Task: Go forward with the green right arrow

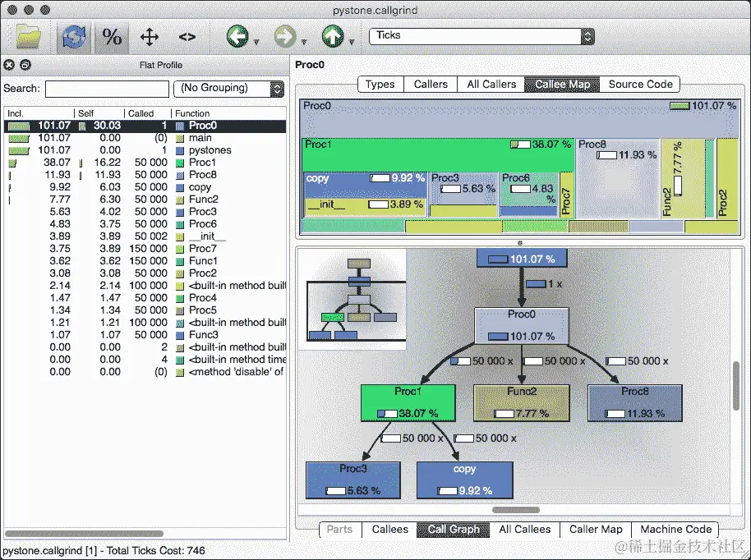Action: 285,36
